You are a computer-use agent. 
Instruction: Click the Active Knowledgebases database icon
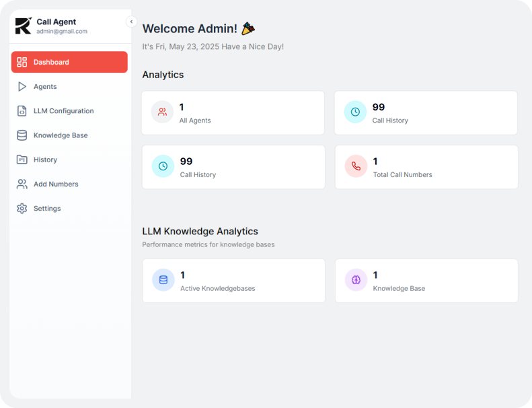(163, 279)
